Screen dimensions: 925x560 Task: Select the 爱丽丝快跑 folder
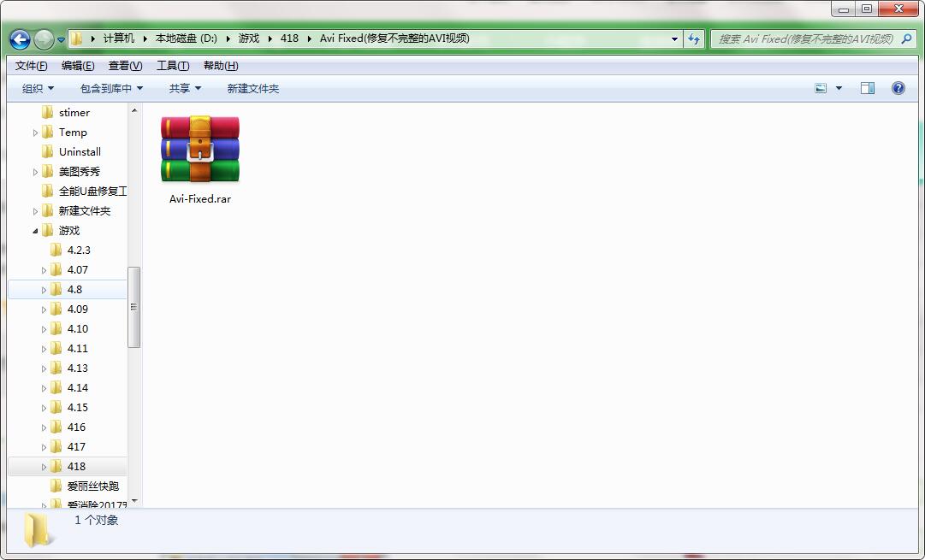point(92,486)
